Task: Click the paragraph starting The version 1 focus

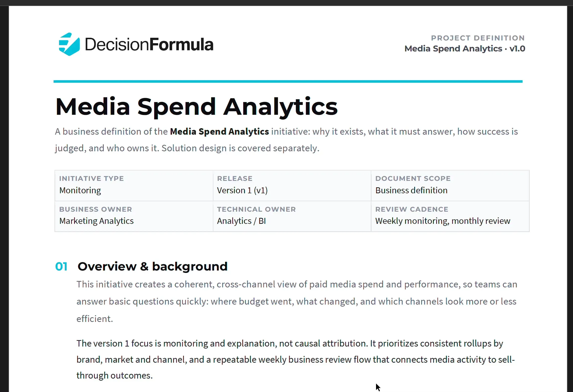Action: point(296,359)
